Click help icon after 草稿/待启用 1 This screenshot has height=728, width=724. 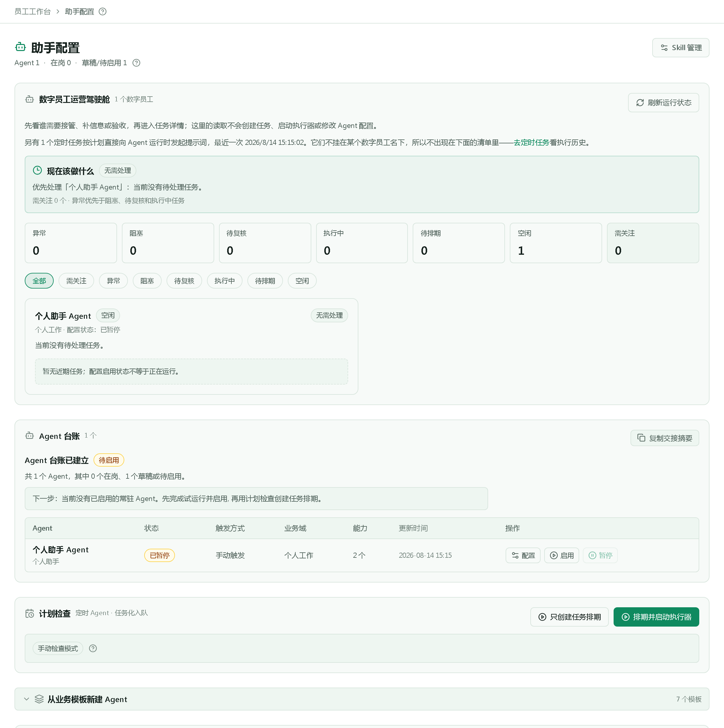(136, 63)
